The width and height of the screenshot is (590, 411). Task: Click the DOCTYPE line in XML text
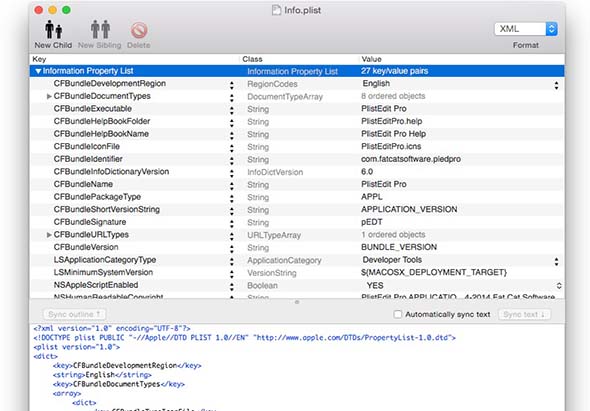pyautogui.click(x=244, y=338)
